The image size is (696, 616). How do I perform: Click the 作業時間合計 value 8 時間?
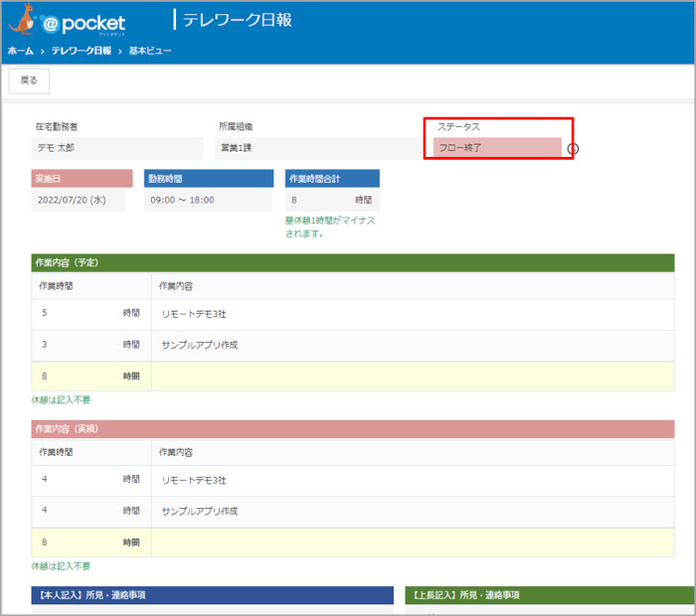point(332,200)
